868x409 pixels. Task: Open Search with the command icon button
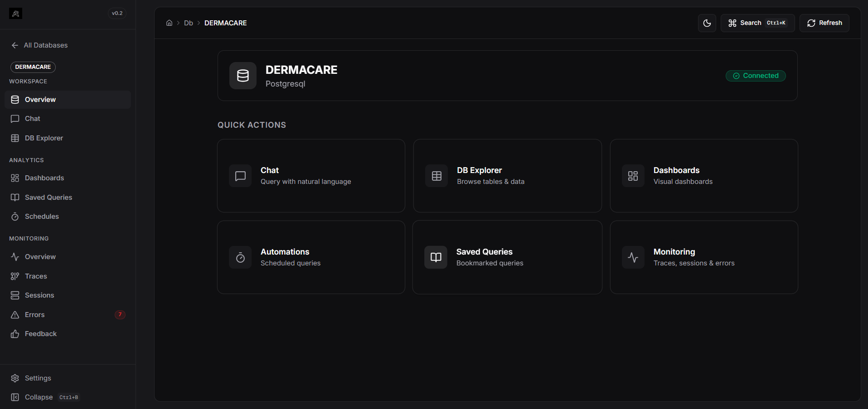pos(758,23)
